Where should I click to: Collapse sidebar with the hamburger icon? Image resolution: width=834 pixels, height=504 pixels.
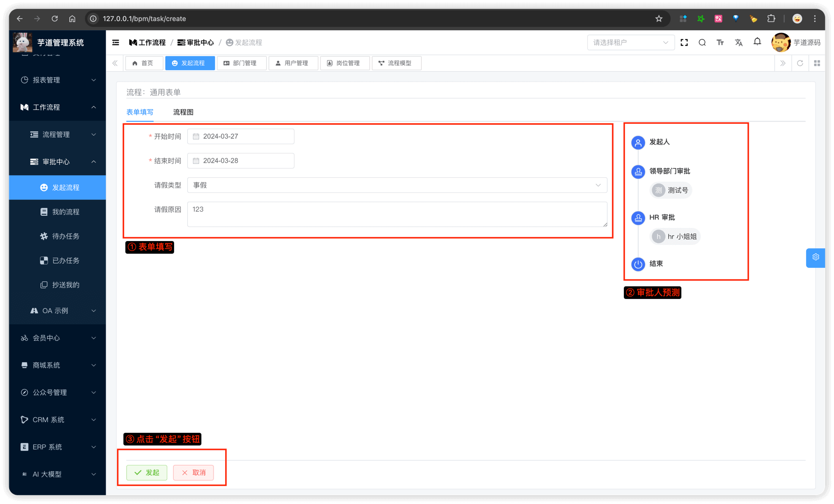116,43
